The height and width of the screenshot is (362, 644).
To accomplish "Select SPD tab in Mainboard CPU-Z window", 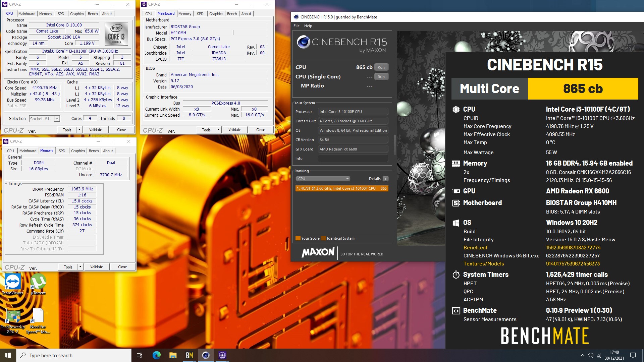I will [x=200, y=14].
